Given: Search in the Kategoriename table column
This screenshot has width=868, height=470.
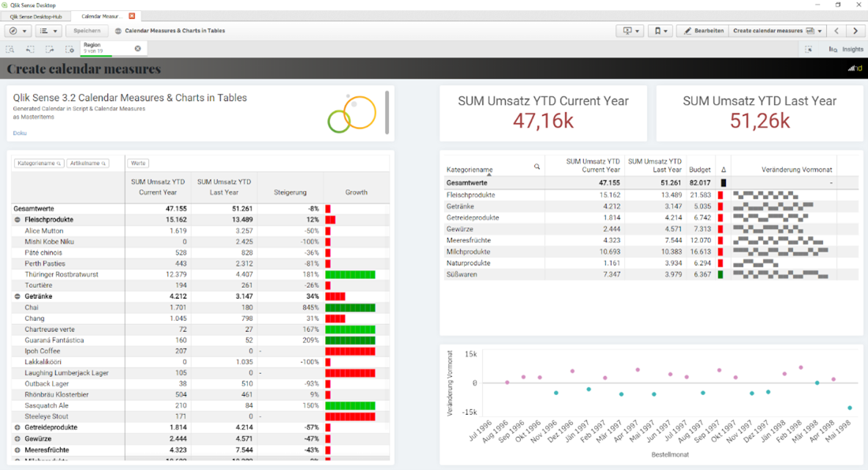Looking at the screenshot, I should tap(537, 166).
